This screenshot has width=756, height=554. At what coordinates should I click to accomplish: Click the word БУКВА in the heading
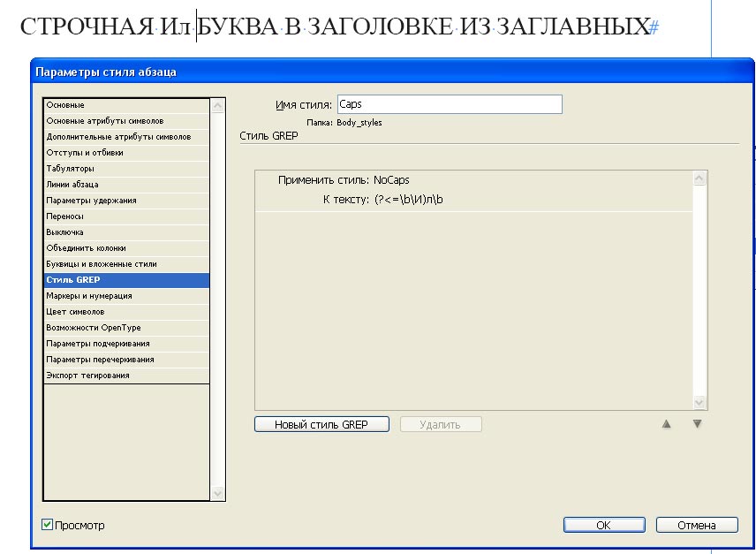click(x=238, y=27)
